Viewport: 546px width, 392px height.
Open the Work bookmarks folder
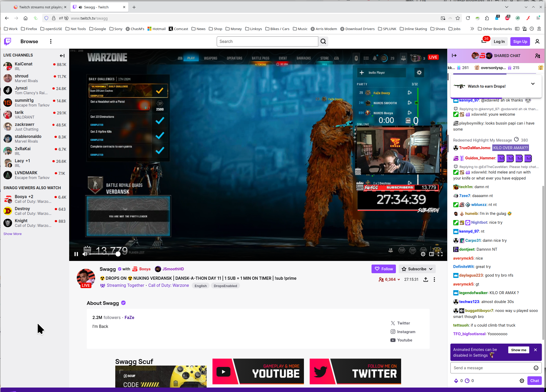pos(11,29)
